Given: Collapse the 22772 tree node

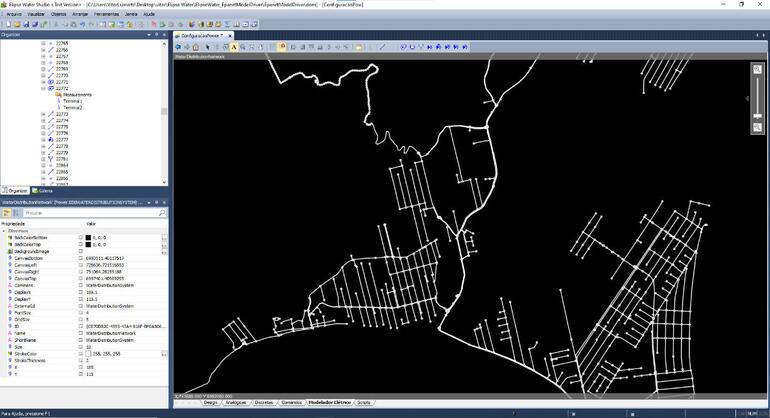Looking at the screenshot, I should [x=43, y=88].
